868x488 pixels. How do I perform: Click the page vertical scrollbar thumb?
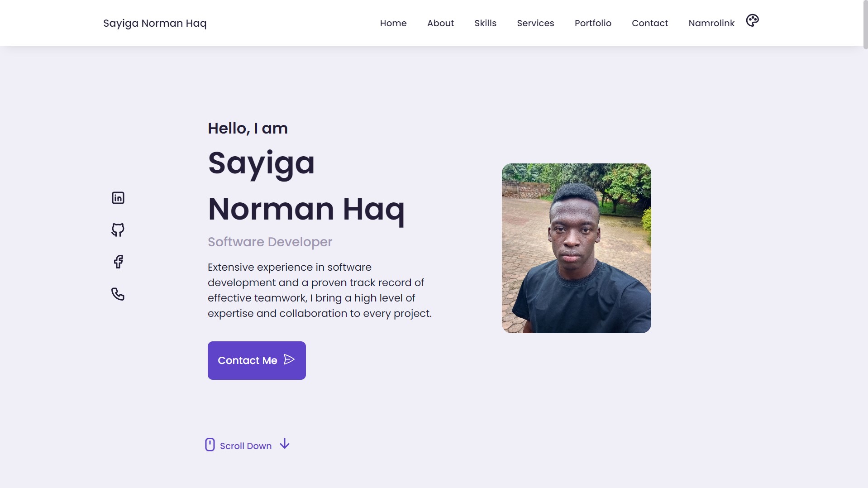[865, 24]
